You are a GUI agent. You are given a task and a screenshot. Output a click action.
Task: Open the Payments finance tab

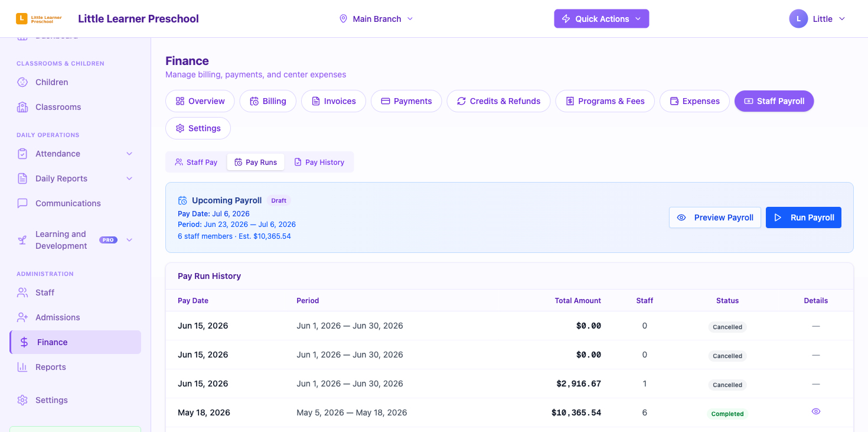[x=406, y=101]
